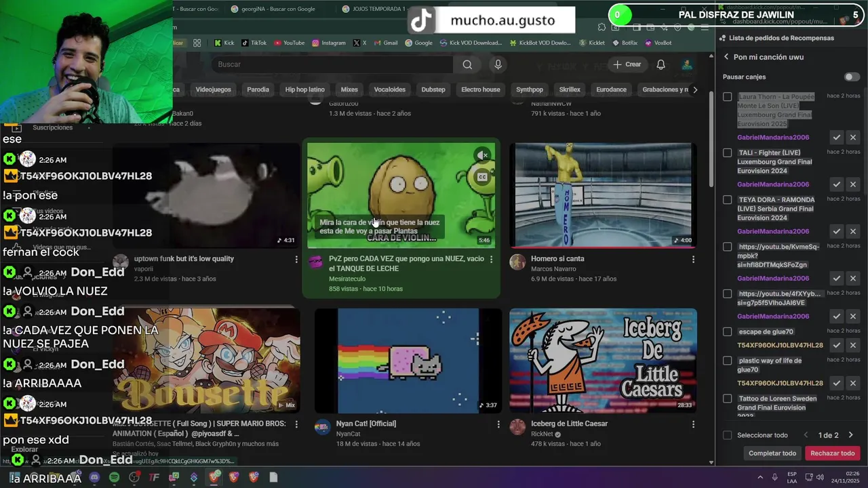Toggle the Pausar canjes switch
The height and width of the screenshot is (488, 868).
[852, 77]
